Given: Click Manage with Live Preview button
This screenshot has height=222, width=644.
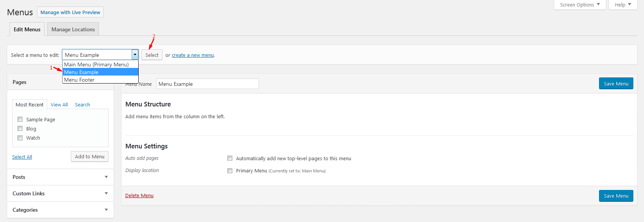Looking at the screenshot, I should tap(70, 12).
